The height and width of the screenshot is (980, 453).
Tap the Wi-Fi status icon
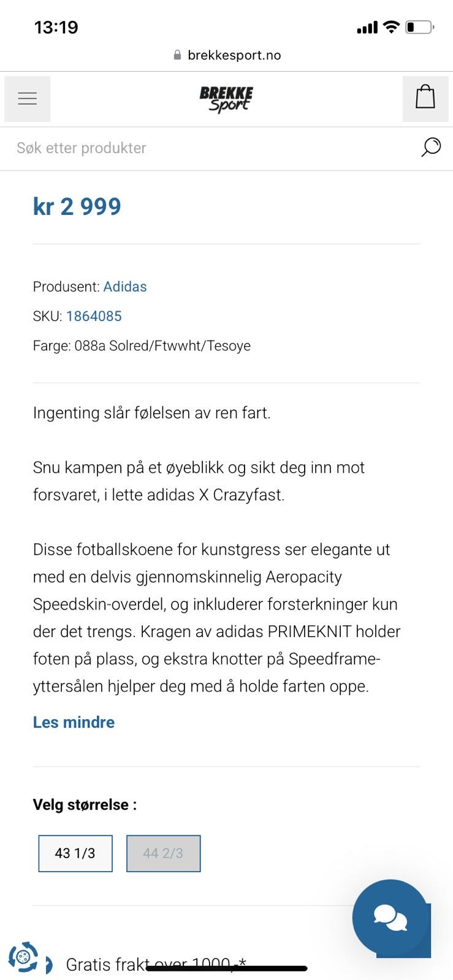pyautogui.click(x=391, y=27)
